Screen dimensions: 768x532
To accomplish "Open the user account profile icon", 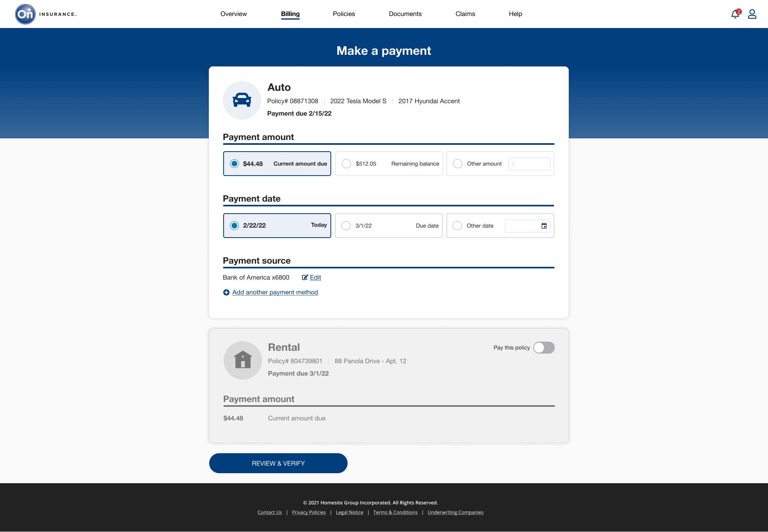I will click(x=752, y=14).
